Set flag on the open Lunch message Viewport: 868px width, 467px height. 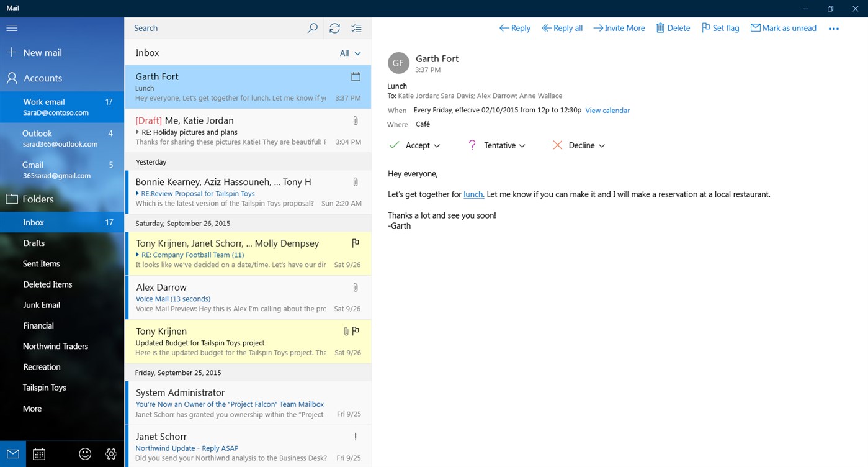point(720,27)
